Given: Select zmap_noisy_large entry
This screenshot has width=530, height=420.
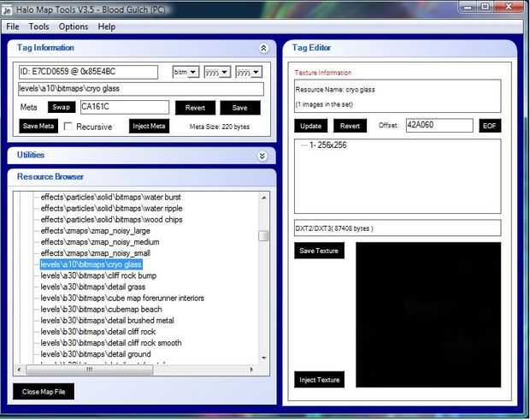Looking at the screenshot, I should coord(96,231).
